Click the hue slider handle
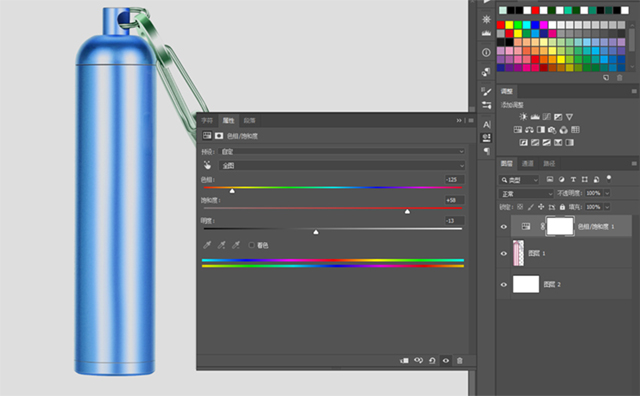The image size is (640, 396). coord(232,191)
